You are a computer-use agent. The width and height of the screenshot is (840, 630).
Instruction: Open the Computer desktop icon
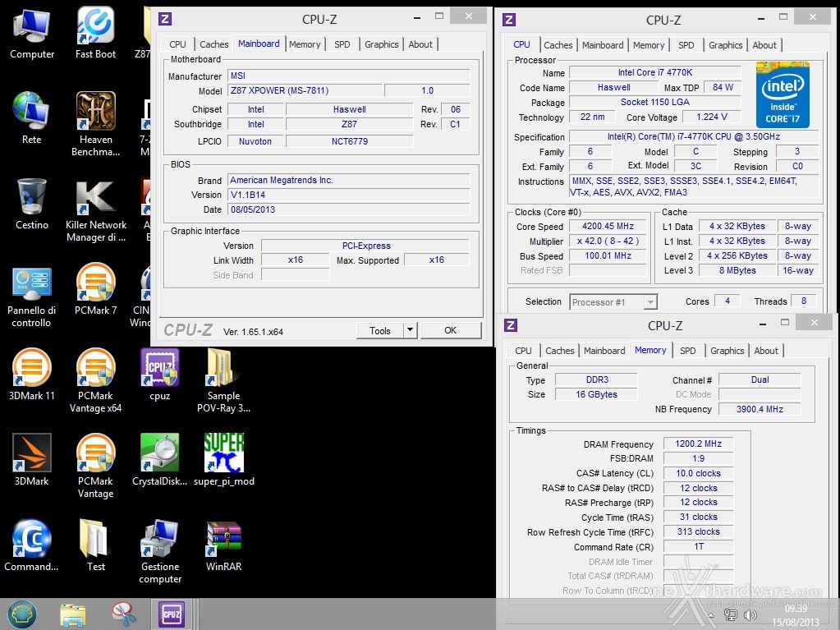[31, 34]
